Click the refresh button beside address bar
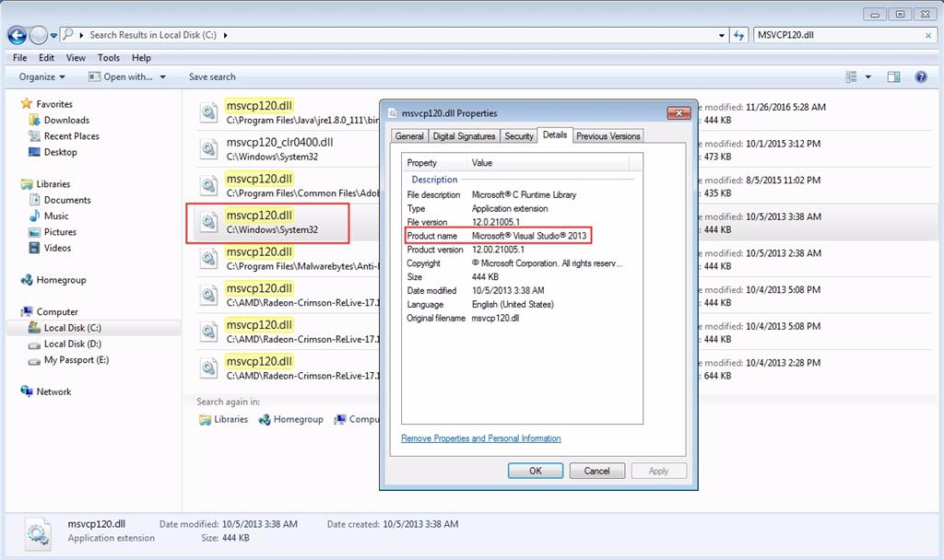 coord(738,36)
